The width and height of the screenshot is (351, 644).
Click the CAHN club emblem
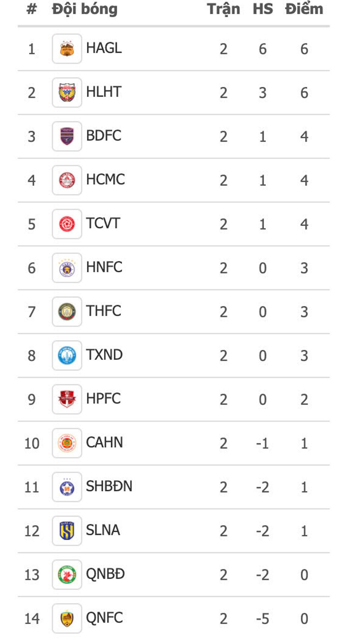(67, 443)
